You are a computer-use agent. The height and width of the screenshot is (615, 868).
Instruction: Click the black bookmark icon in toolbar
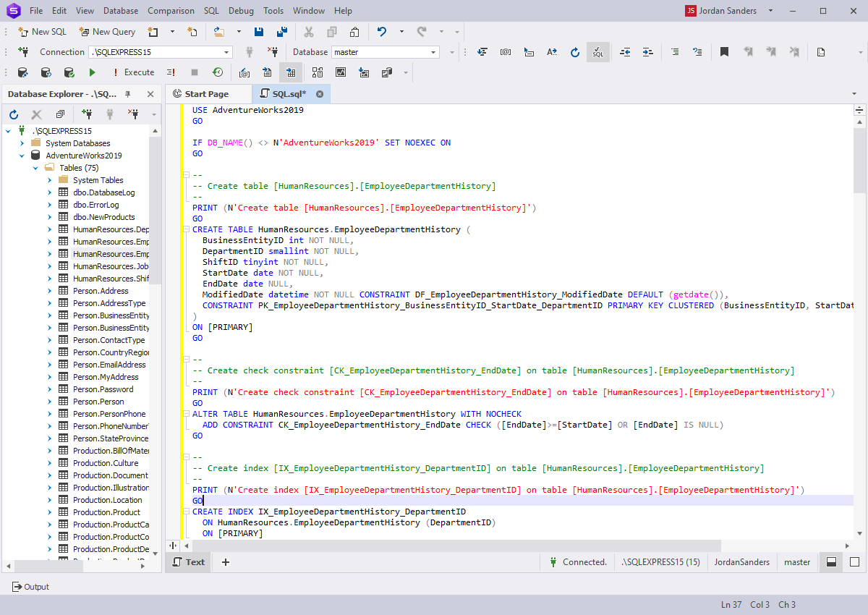click(x=724, y=52)
